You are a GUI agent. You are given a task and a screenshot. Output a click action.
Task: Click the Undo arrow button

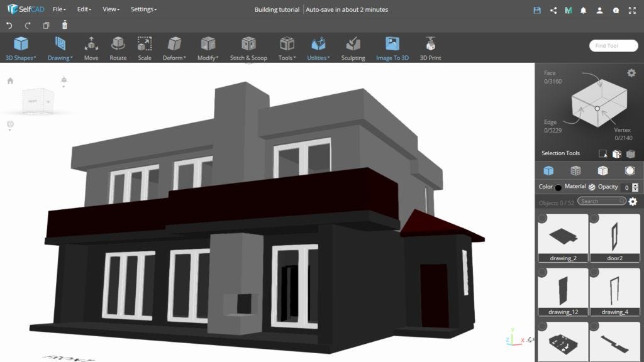[x=9, y=24]
